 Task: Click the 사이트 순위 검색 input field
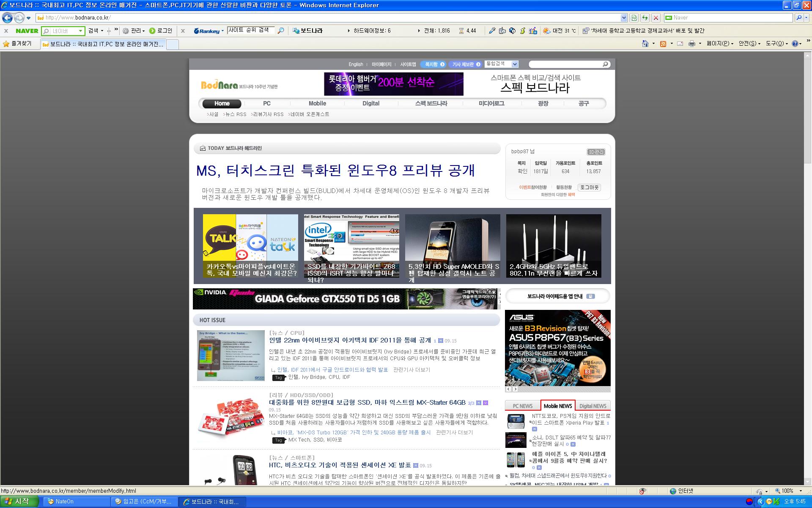251,30
